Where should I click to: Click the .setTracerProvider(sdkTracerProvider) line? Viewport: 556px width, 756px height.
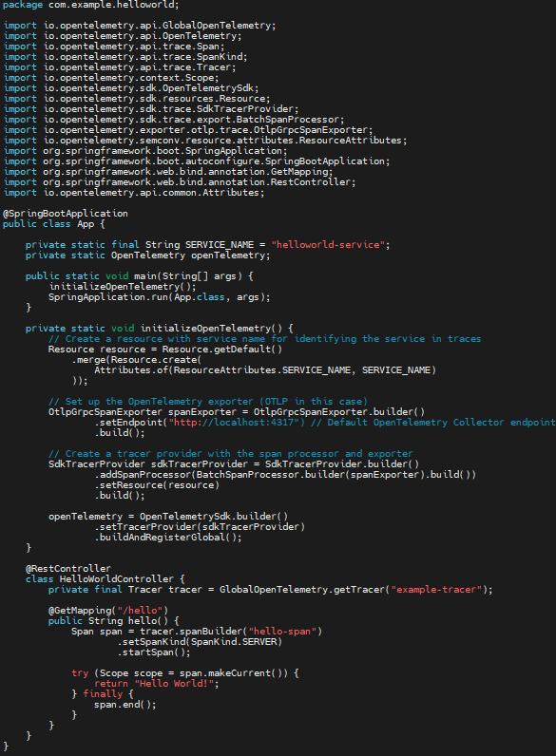point(200,527)
